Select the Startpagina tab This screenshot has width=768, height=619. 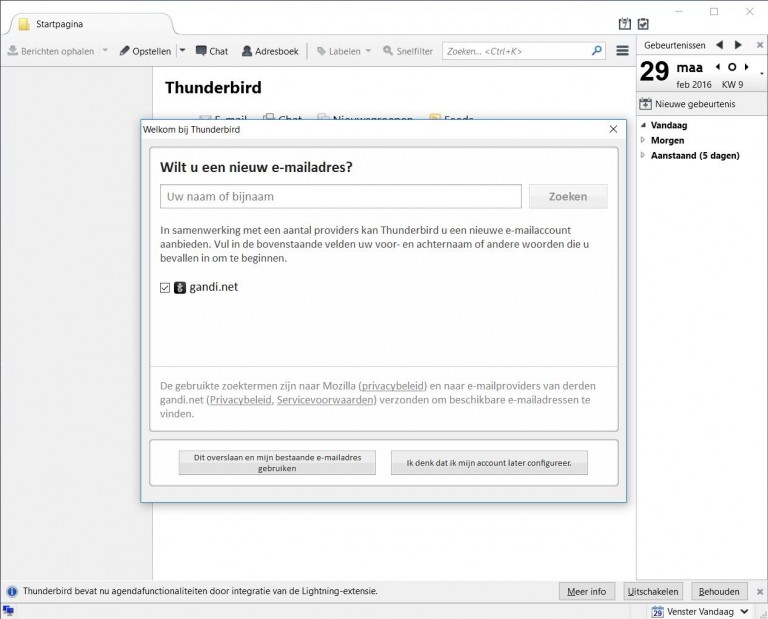coord(90,24)
